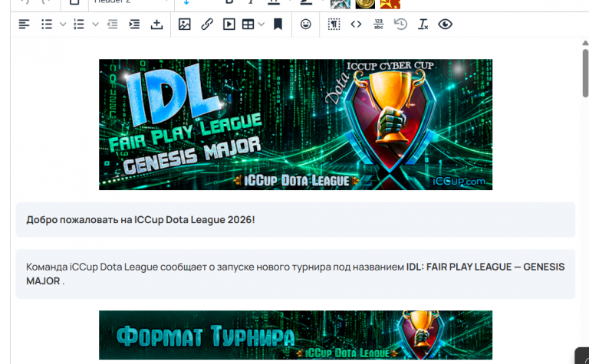The height and width of the screenshot is (364, 589).
Task: Expand the table options dropdown
Action: click(262, 25)
